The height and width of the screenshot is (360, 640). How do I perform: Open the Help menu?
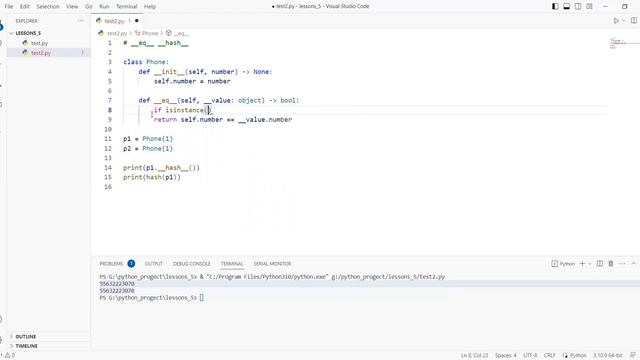click(150, 7)
